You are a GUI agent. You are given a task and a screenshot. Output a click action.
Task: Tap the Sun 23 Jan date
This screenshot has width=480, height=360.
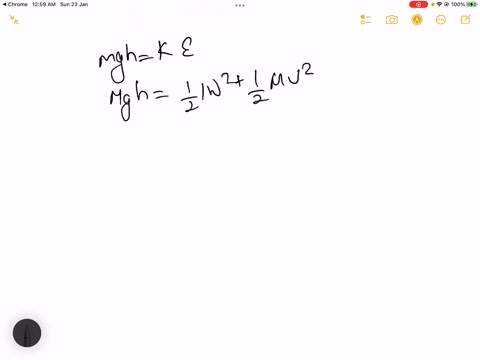[x=74, y=4]
